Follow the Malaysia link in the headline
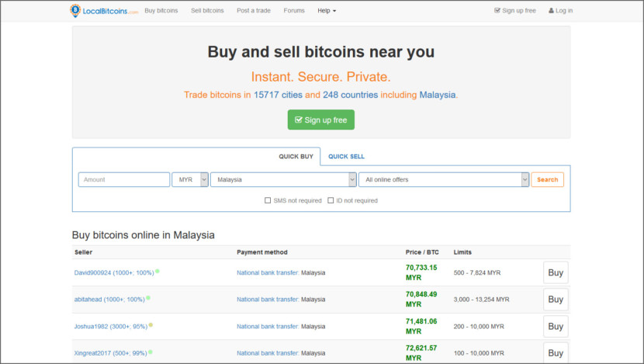The width and height of the screenshot is (644, 364). (x=437, y=95)
